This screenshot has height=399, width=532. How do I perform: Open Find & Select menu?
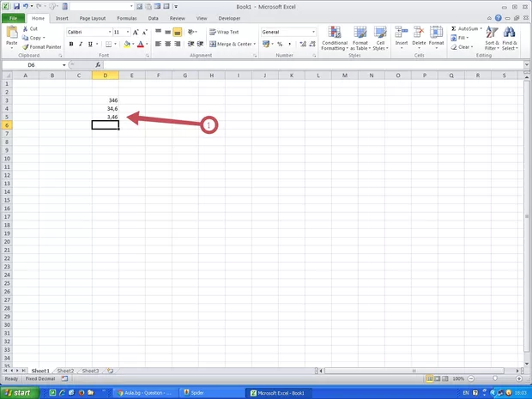point(510,39)
